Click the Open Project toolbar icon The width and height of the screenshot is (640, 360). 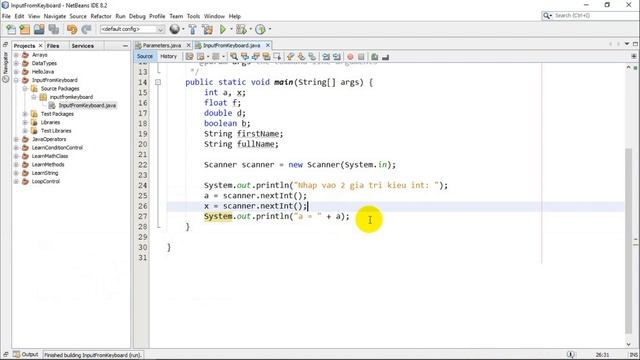click(x=39, y=29)
